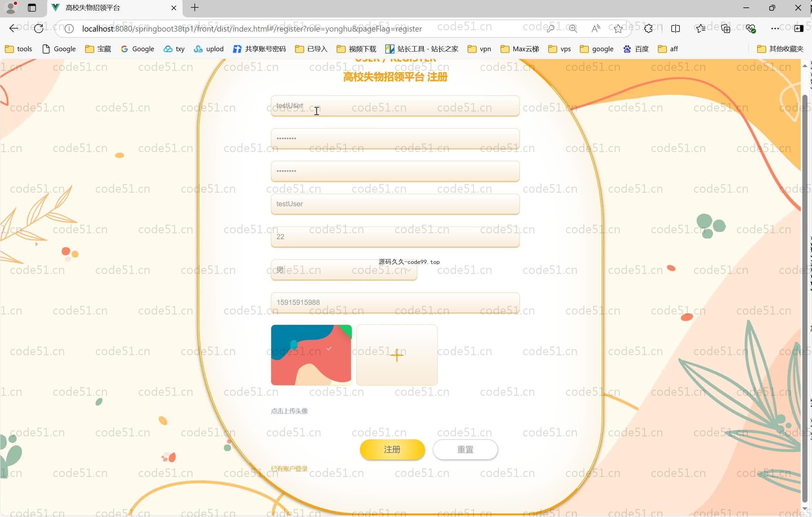Open the gender dropdown showing 男

pyautogui.click(x=344, y=270)
